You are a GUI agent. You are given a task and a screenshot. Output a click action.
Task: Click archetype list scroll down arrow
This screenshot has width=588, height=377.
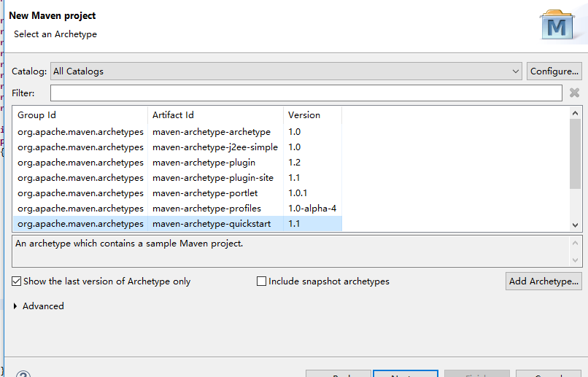point(575,225)
